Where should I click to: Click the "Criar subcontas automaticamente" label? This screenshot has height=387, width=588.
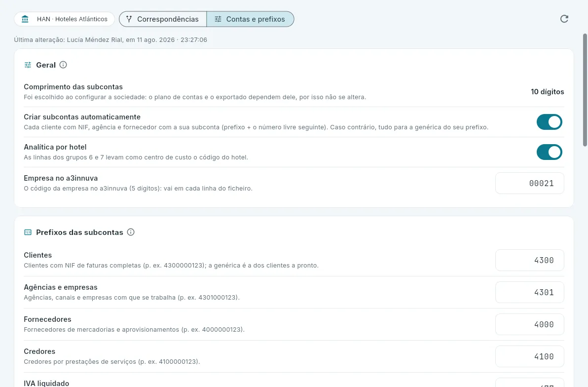click(x=82, y=116)
